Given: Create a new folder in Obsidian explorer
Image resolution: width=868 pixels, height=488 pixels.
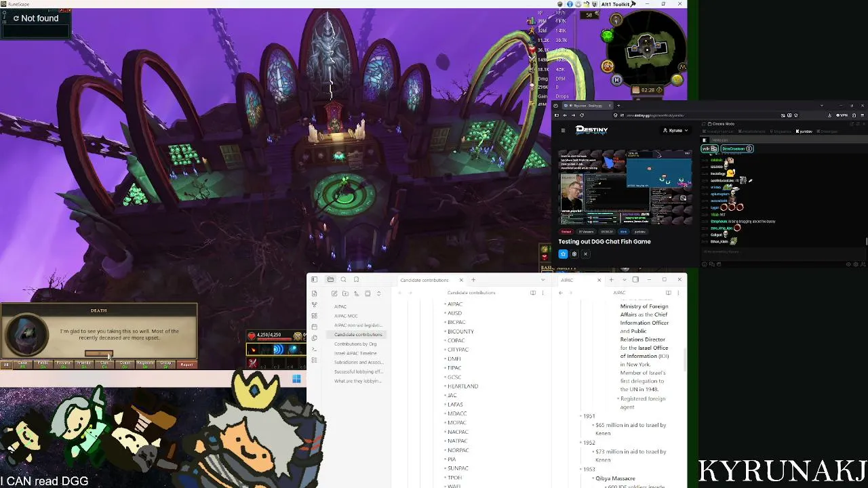Looking at the screenshot, I should tap(345, 293).
